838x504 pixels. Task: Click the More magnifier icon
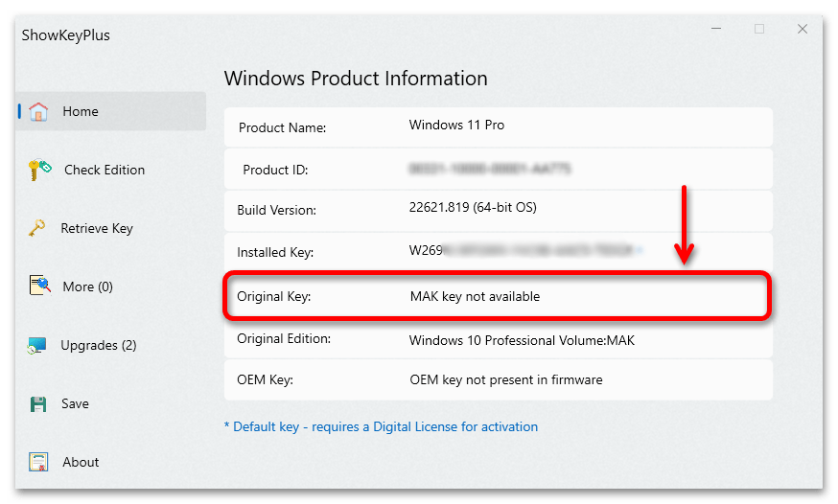(38, 286)
